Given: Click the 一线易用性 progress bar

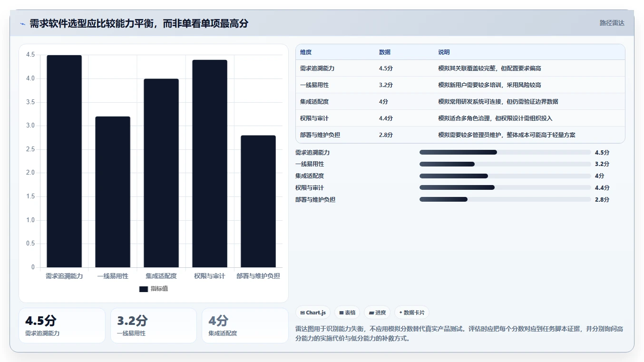Looking at the screenshot, I should [505, 164].
